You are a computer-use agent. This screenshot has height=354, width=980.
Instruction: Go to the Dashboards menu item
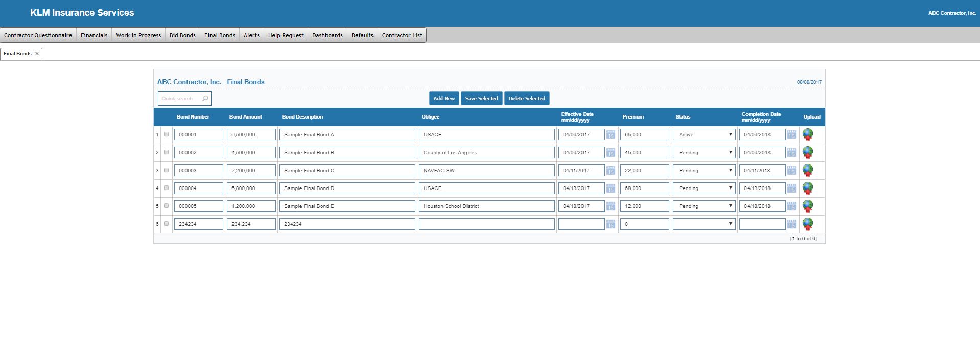327,35
